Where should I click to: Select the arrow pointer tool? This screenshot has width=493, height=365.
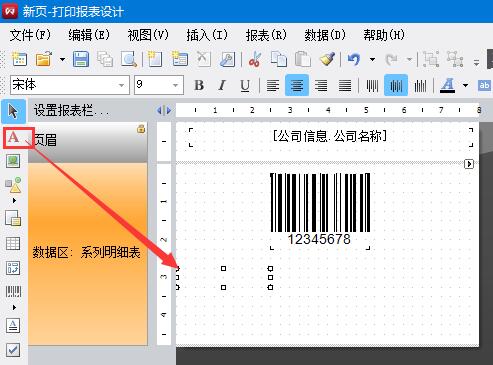point(13,111)
